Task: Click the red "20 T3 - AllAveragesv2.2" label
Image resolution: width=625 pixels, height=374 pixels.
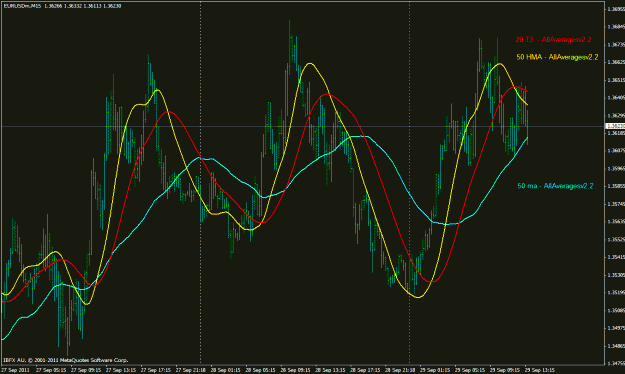Action: coord(553,39)
